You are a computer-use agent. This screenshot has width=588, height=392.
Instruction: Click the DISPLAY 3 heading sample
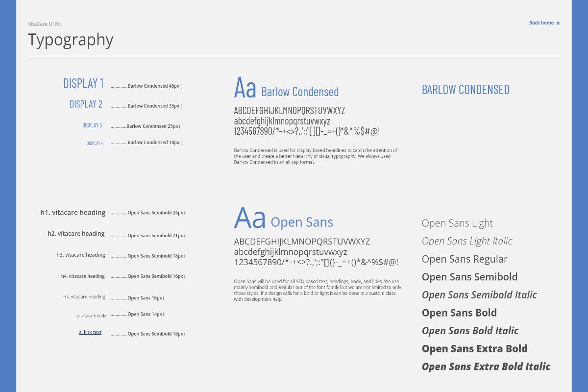[x=92, y=125]
